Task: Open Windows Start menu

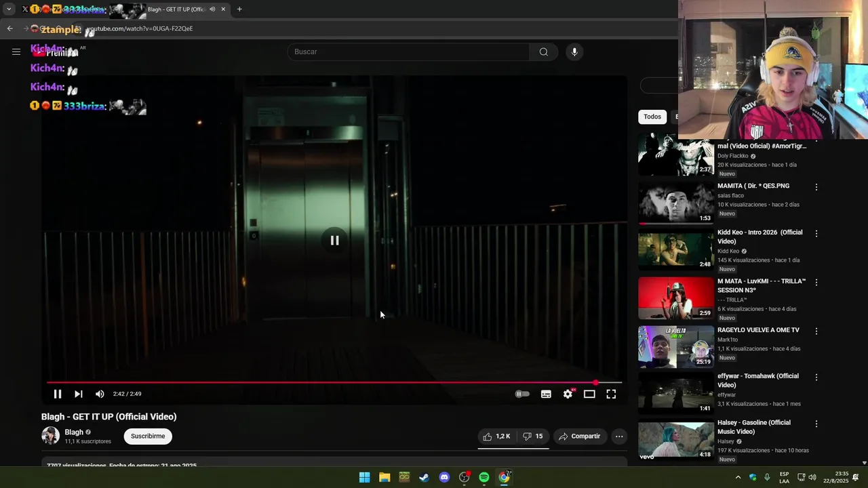Action: 364,477
